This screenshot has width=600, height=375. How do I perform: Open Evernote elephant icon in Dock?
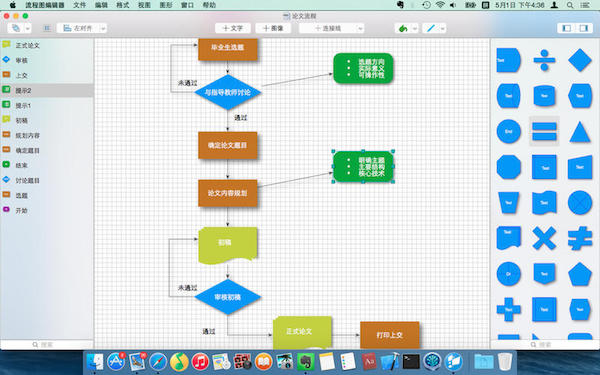click(305, 361)
